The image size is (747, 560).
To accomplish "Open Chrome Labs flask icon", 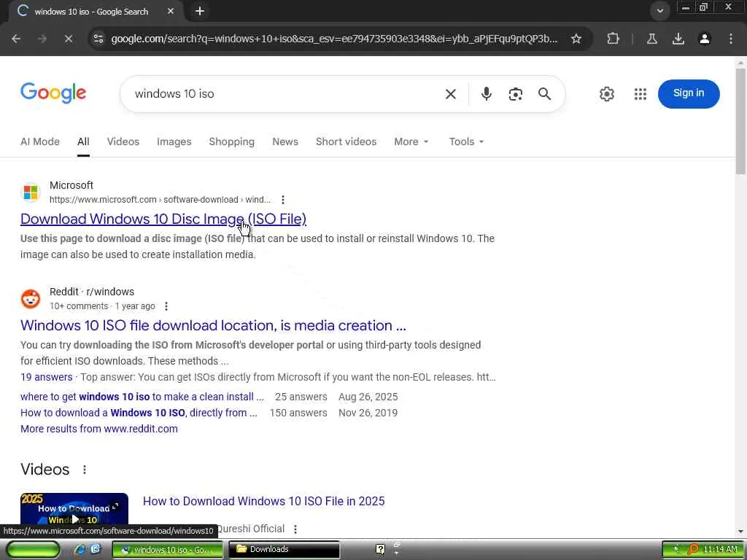I will pyautogui.click(x=651, y=39).
